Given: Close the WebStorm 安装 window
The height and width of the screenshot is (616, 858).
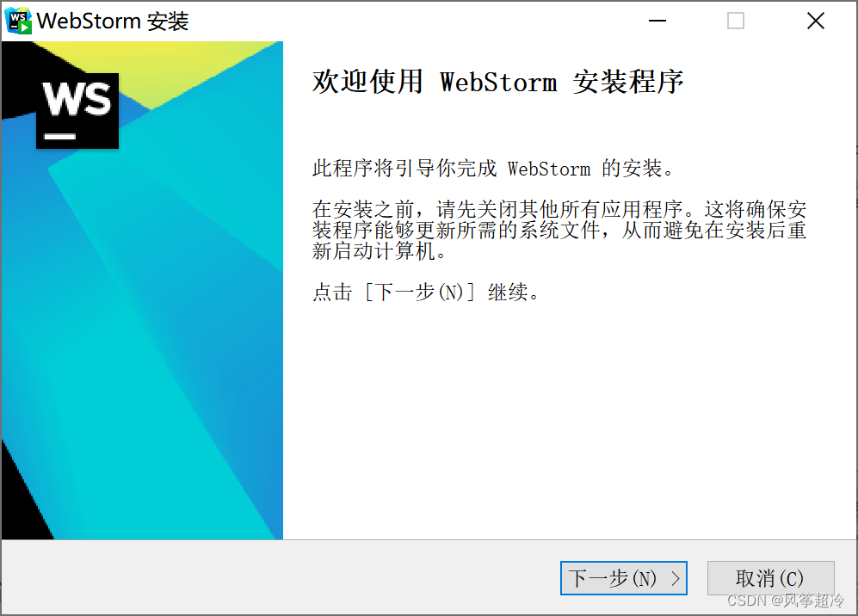Looking at the screenshot, I should [815, 21].
